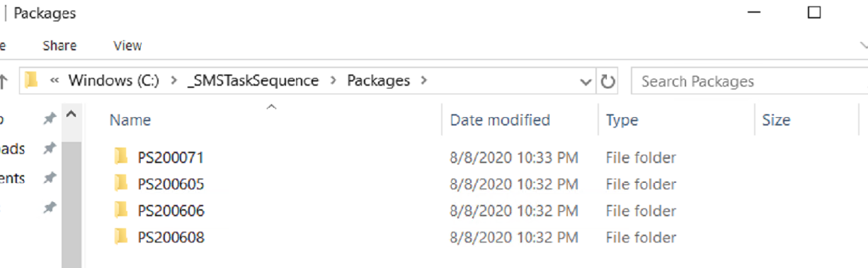
Task: Select the PS200071 folder icon
Action: (121, 156)
